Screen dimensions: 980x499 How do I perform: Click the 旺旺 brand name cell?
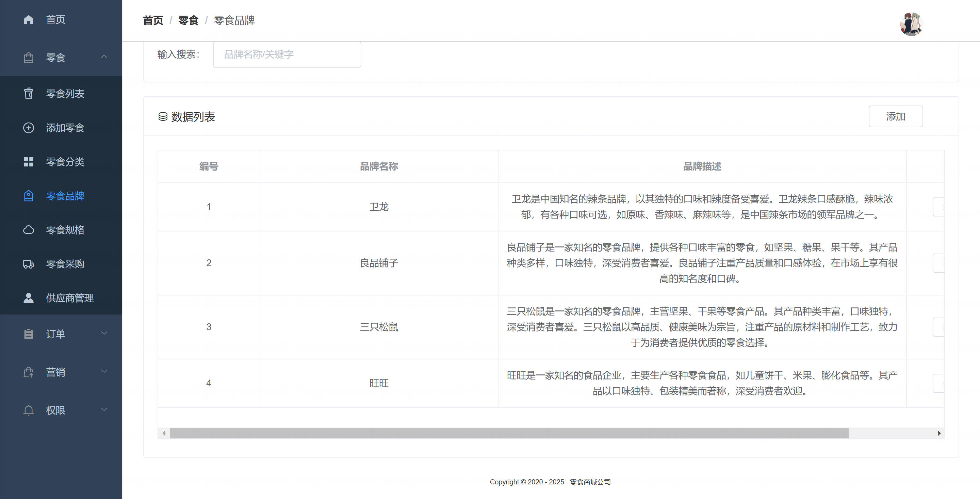[379, 383]
